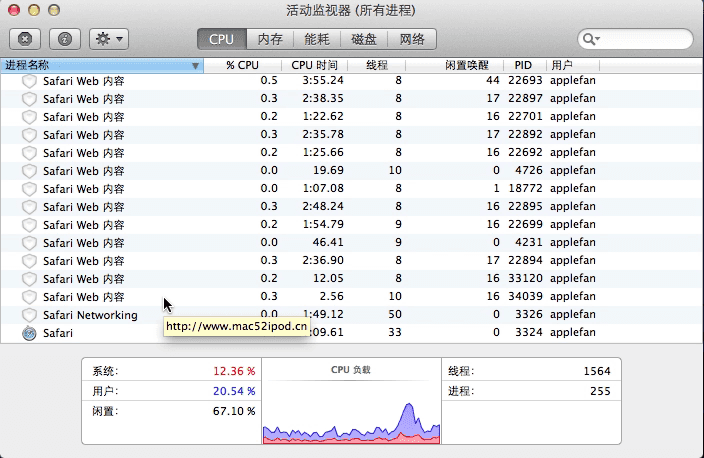
Task: Sort by 线程 column header
Action: 377,65
